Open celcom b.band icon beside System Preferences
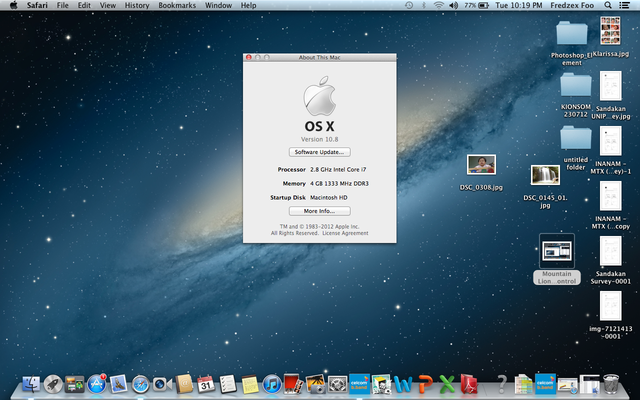 360,384
